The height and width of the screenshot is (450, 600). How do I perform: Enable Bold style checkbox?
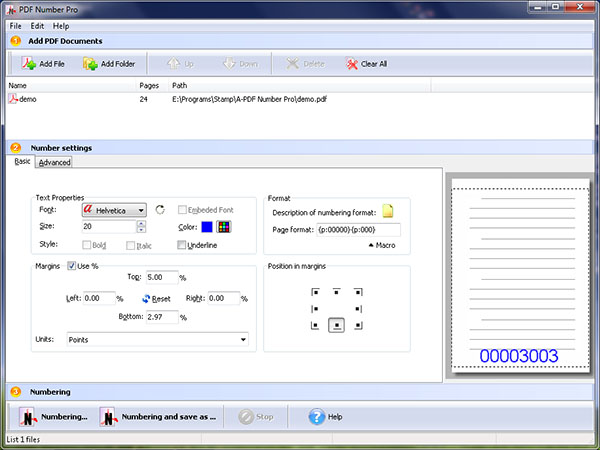86,245
